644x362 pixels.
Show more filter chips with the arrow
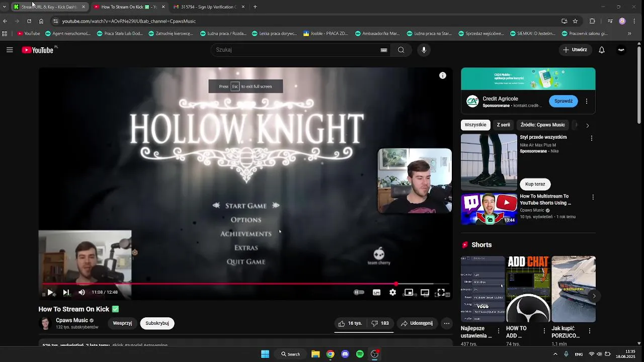point(587,125)
